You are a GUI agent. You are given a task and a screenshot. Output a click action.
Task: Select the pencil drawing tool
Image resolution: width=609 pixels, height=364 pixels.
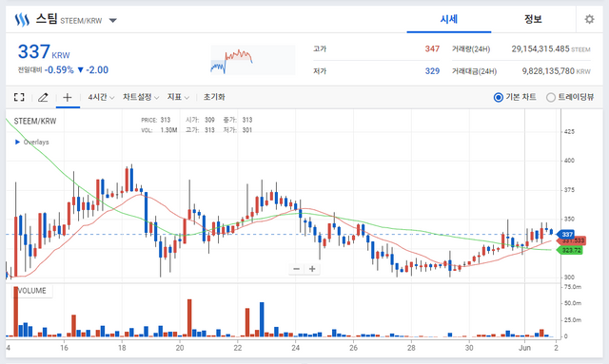pos(43,97)
